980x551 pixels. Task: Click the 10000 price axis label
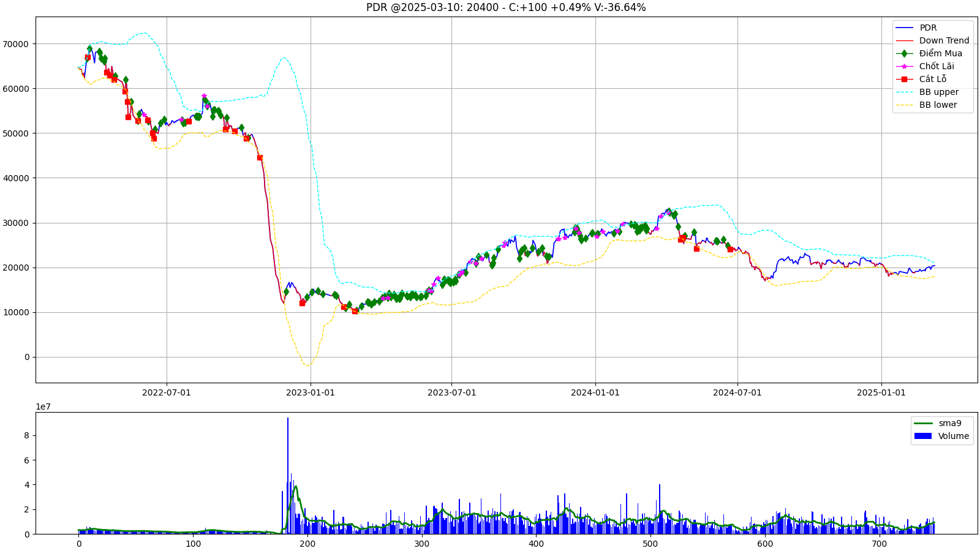pos(16,312)
